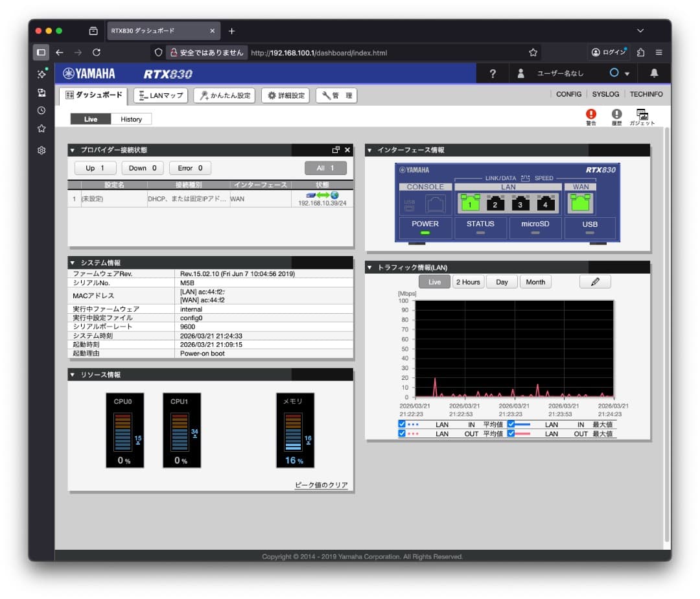This screenshot has height=599, width=700.
Task: Click the WAN connection status arrow icon
Action: point(323,195)
